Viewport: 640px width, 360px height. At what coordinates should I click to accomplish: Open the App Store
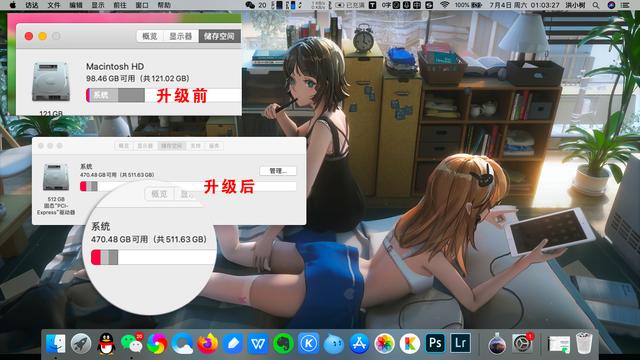click(359, 343)
